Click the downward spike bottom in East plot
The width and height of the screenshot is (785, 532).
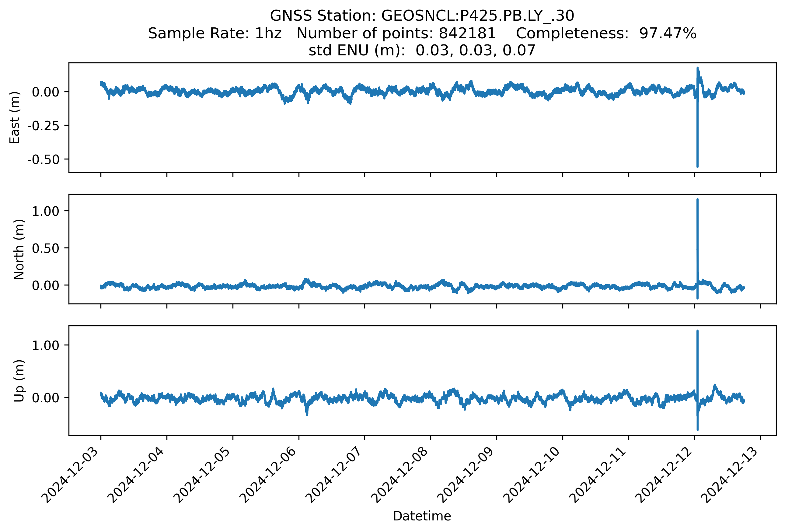[697, 166]
